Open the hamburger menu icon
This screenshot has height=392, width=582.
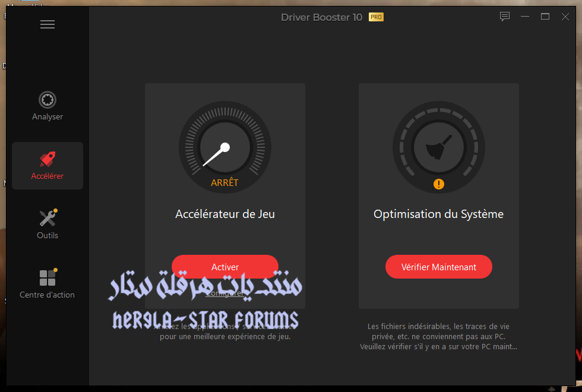(48, 24)
